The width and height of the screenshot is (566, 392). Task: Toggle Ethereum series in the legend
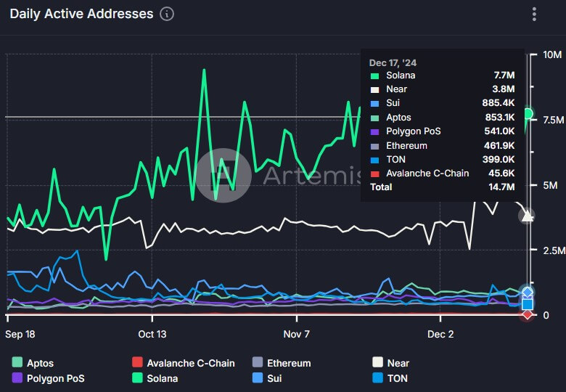(282, 363)
